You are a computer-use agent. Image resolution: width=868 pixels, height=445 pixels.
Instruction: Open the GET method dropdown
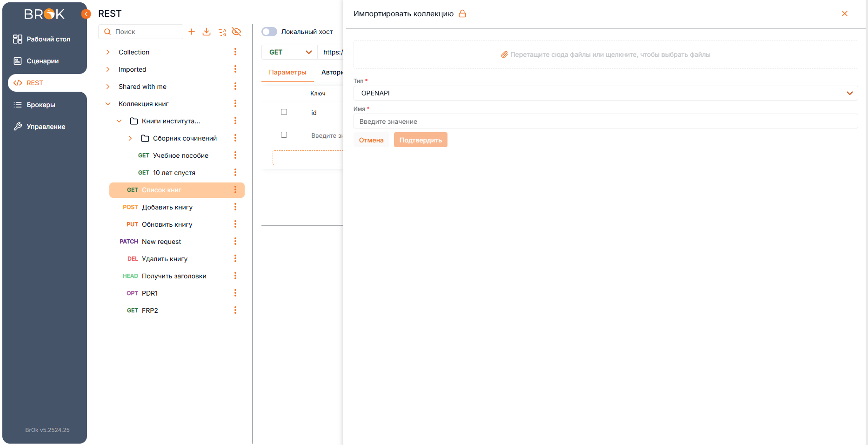289,52
